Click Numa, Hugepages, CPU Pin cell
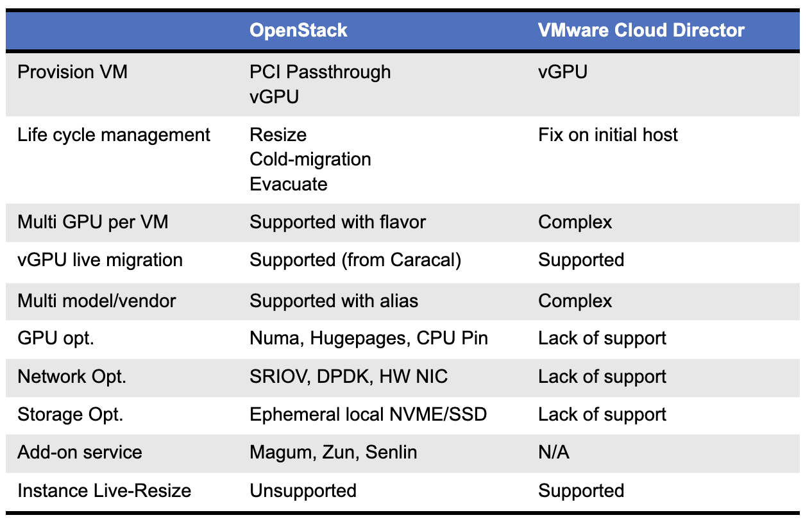The image size is (812, 522). pyautogui.click(x=369, y=338)
